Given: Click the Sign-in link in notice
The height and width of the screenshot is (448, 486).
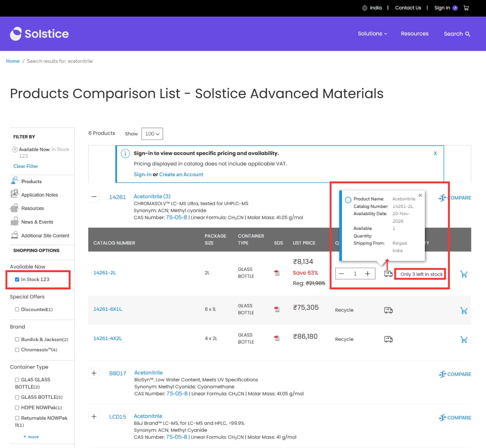Looking at the screenshot, I should tap(142, 174).
